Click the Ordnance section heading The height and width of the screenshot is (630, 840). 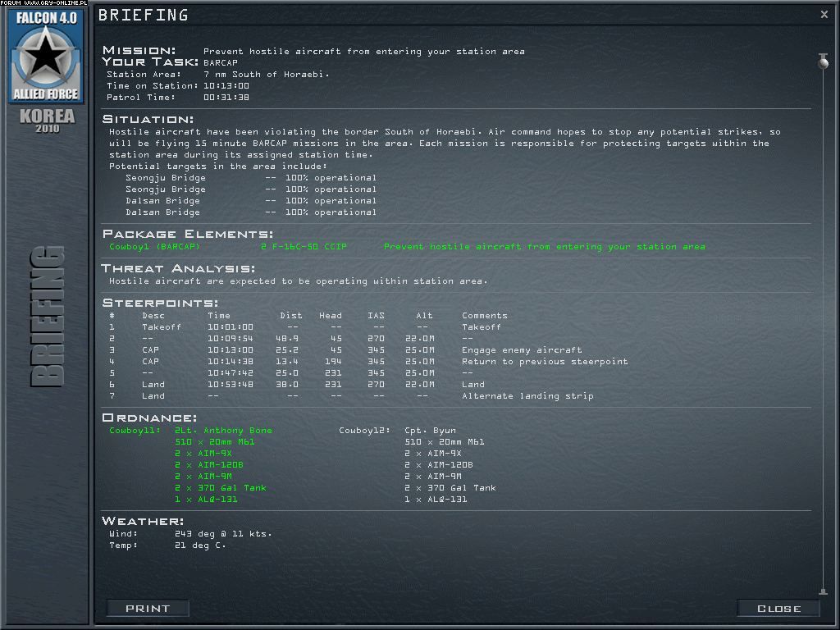(149, 418)
